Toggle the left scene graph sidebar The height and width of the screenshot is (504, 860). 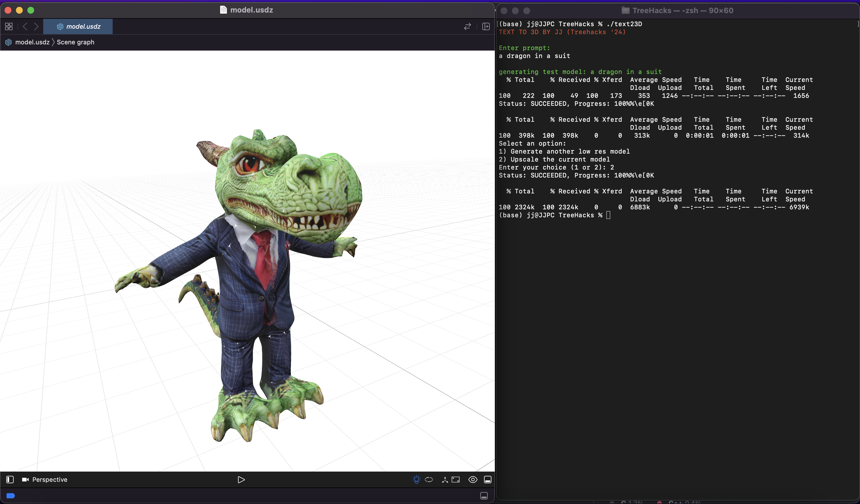coord(10,480)
